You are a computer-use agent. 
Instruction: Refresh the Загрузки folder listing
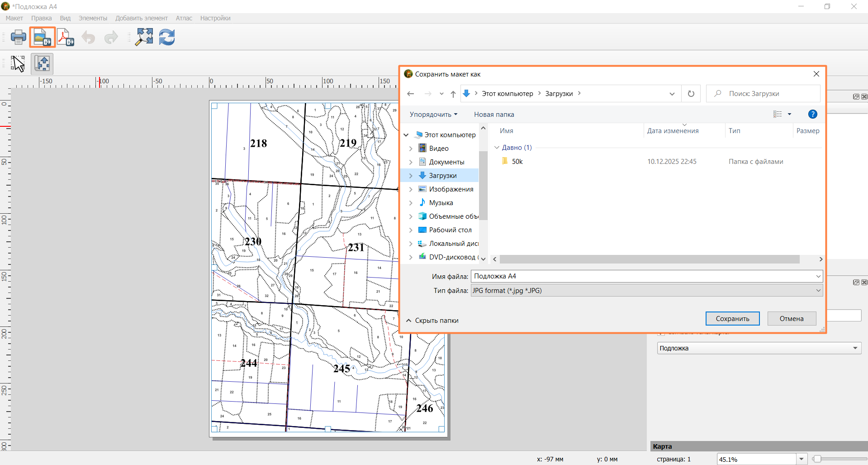(x=691, y=94)
